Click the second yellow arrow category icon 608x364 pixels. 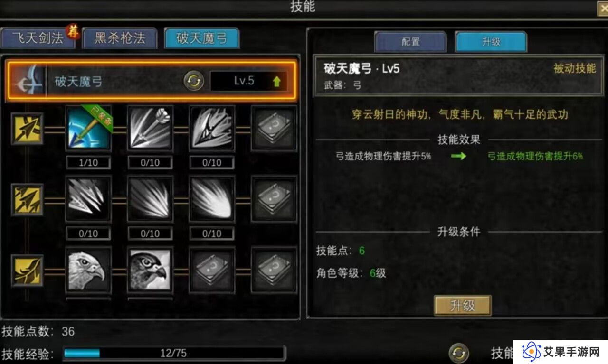[x=28, y=200]
